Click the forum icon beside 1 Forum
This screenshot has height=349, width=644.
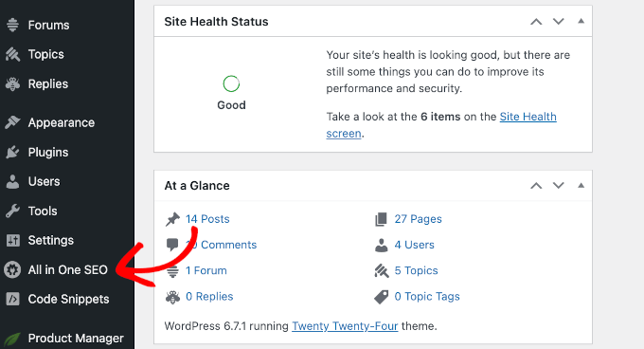tap(173, 271)
